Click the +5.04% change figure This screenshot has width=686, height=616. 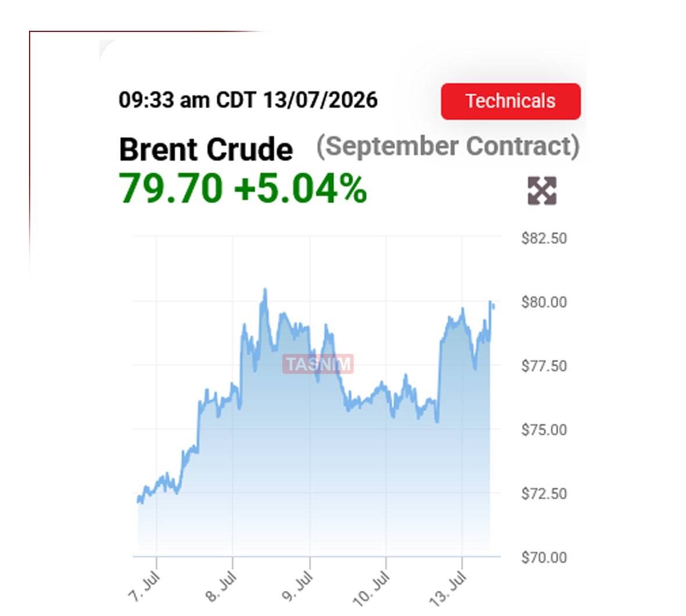point(300,188)
